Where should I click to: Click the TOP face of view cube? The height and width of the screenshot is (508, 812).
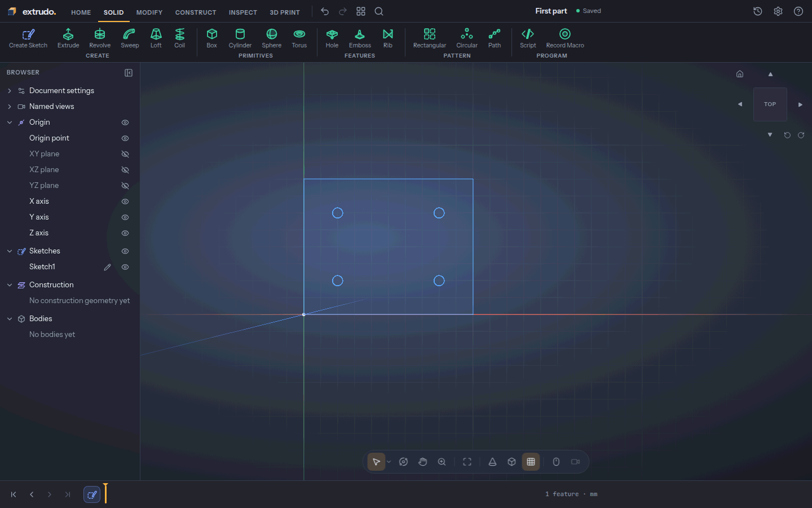coord(770,104)
